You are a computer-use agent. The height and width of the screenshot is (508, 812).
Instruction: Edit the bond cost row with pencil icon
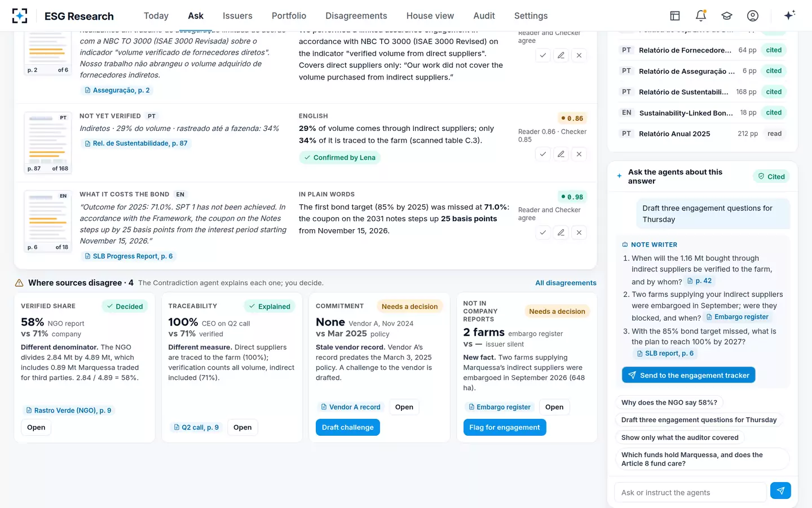[561, 233]
